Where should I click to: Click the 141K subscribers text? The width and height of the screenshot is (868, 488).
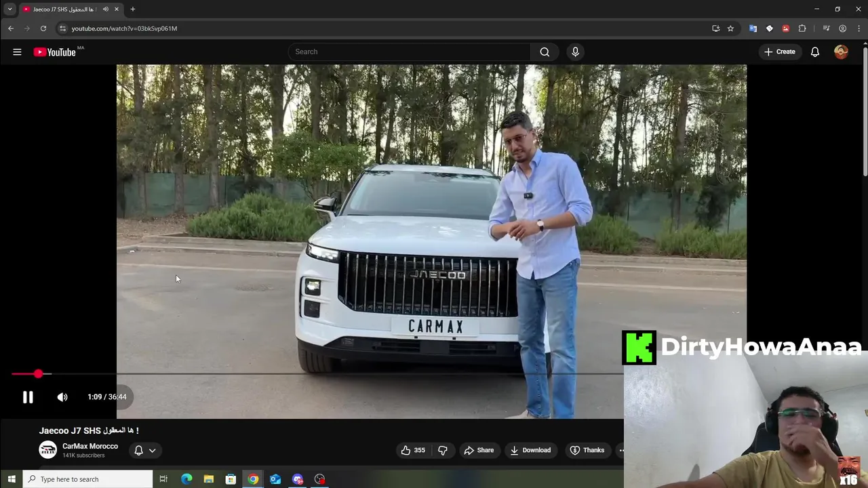[x=83, y=455]
